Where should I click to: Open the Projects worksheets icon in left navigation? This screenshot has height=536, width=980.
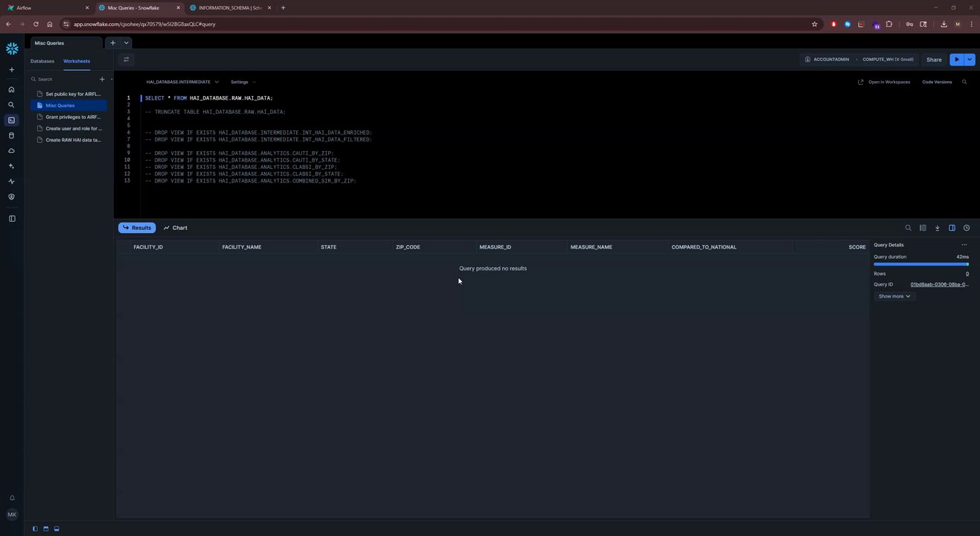tap(11, 120)
